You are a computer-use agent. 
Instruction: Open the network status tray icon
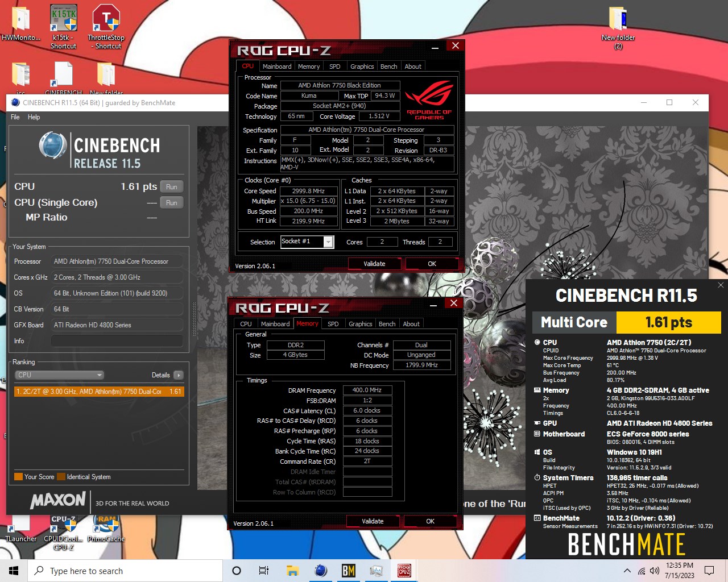[x=642, y=571]
